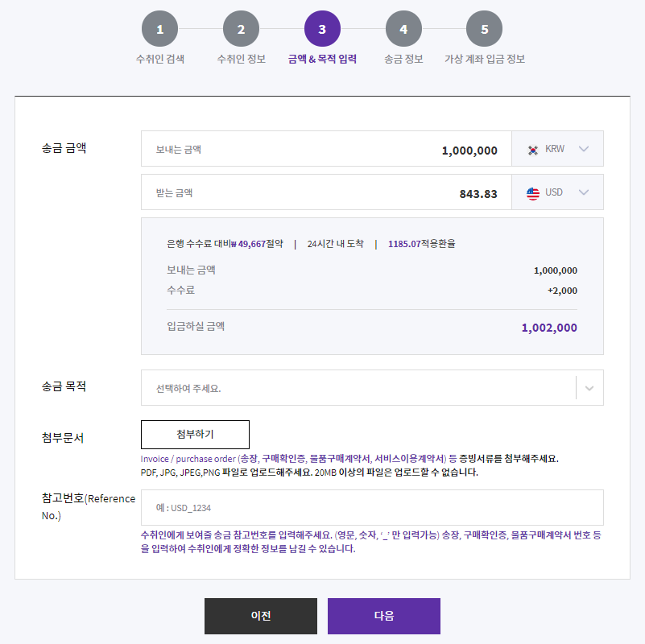Click the 1185.07 applied exchange rate
The width and height of the screenshot is (645, 644).
click(404, 244)
